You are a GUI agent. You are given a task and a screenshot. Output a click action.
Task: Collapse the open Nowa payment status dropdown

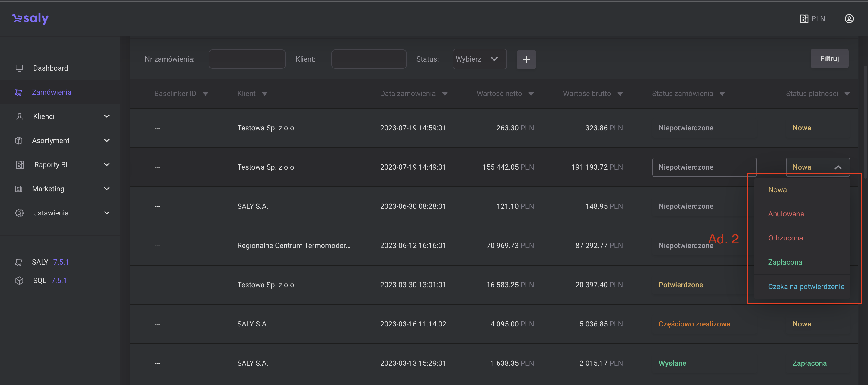click(838, 167)
